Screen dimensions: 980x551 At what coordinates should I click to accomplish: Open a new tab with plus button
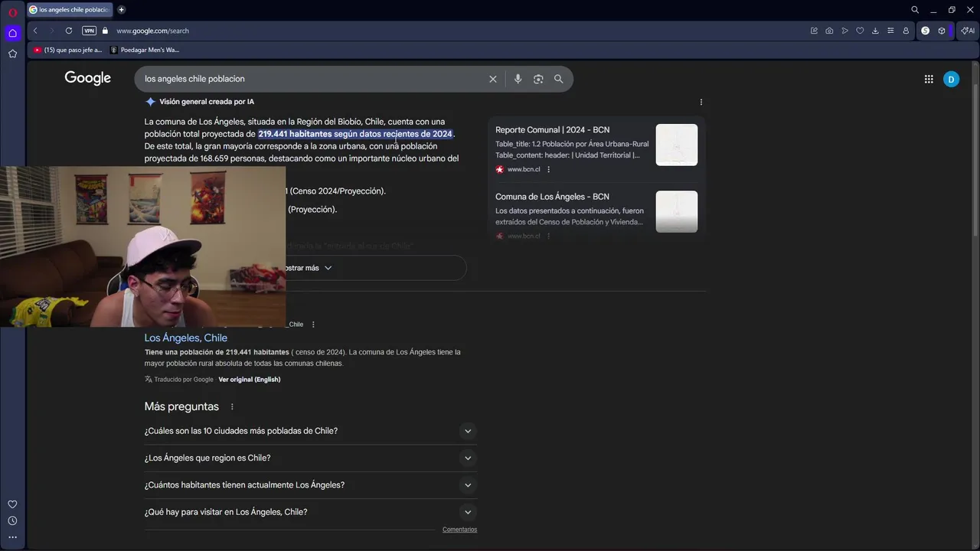[x=121, y=10]
